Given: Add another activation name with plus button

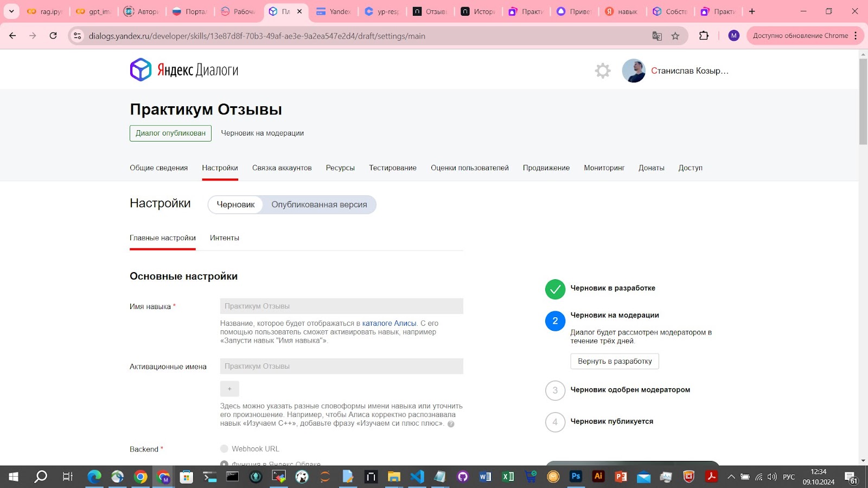Looking at the screenshot, I should click(x=229, y=389).
